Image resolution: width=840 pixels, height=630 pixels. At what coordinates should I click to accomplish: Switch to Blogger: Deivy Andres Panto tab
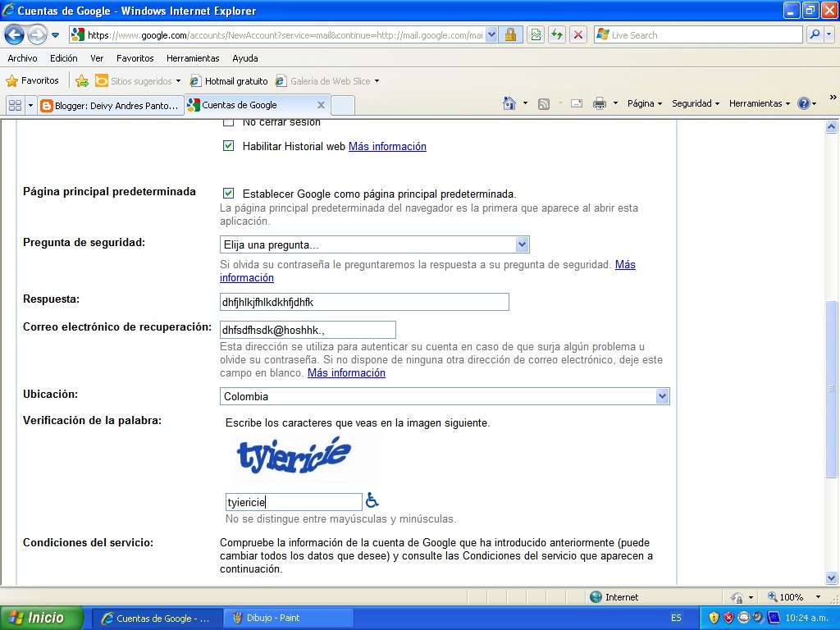[x=111, y=106]
